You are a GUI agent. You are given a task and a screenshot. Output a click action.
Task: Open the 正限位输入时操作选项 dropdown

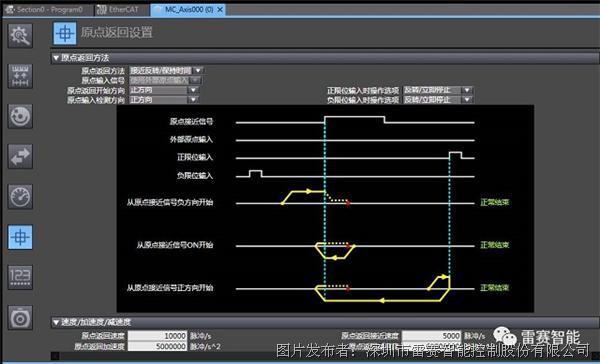coord(467,90)
